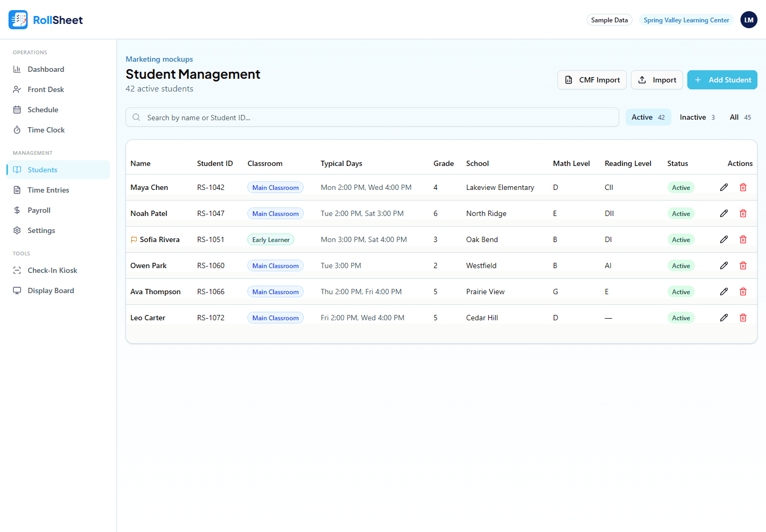Click the edit pencil for Noah Patel
The width and height of the screenshot is (766, 532).
724,213
